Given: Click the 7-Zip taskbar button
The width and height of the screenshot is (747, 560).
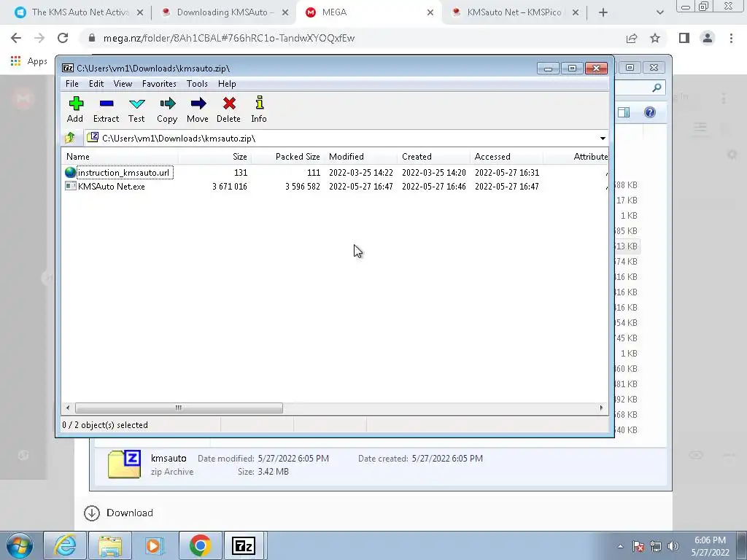Looking at the screenshot, I should [x=244, y=545].
